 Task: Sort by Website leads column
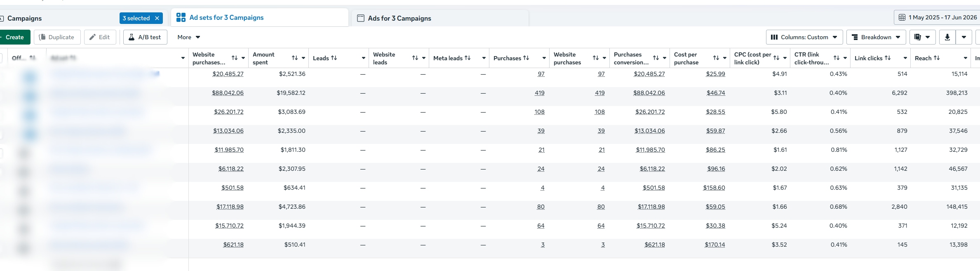(415, 58)
